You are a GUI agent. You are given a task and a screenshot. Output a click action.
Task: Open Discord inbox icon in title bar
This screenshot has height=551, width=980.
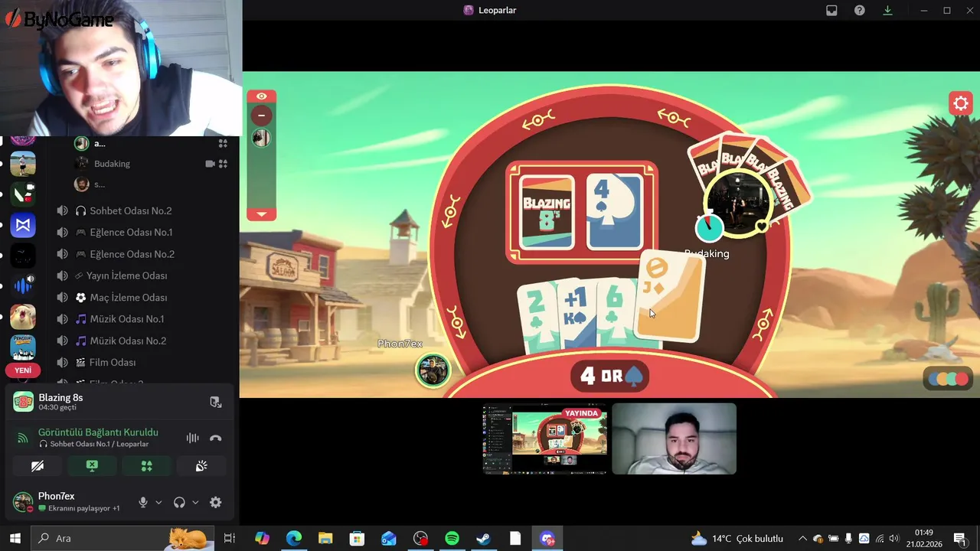(x=832, y=10)
